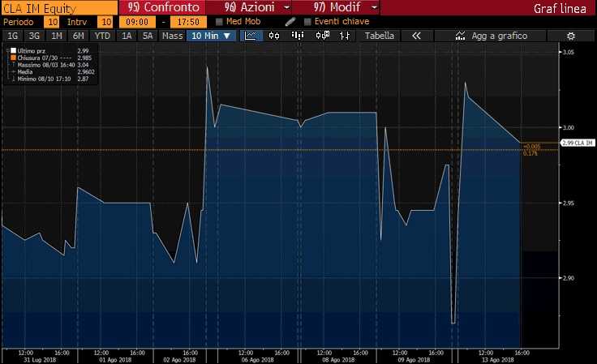Select the bar chart style icon
The width and height of the screenshot is (597, 364).
[298, 36]
